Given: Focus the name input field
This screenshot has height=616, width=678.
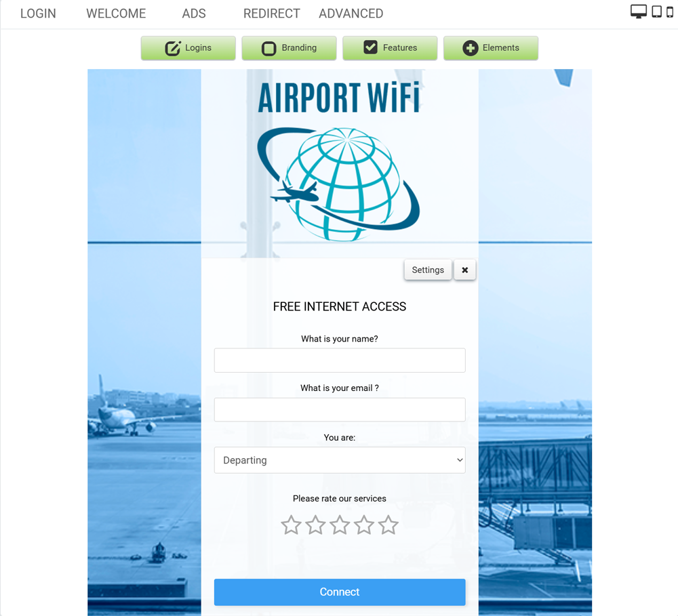Looking at the screenshot, I should (340, 360).
